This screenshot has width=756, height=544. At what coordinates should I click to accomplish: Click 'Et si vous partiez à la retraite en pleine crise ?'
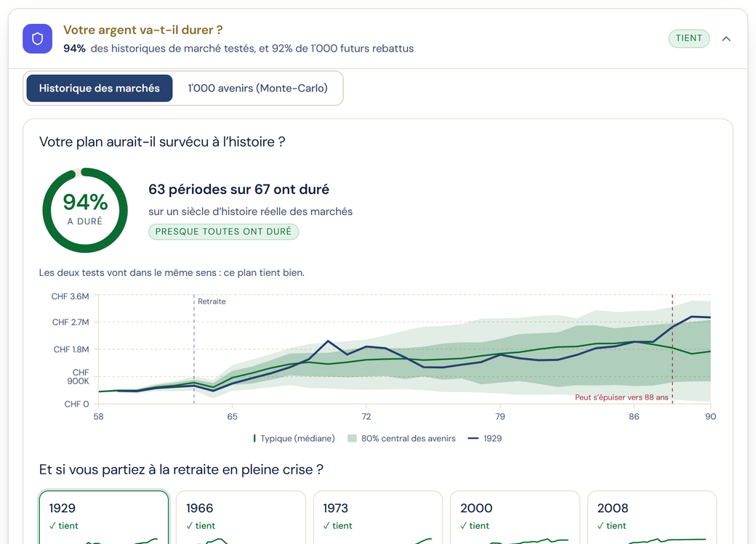[181, 470]
